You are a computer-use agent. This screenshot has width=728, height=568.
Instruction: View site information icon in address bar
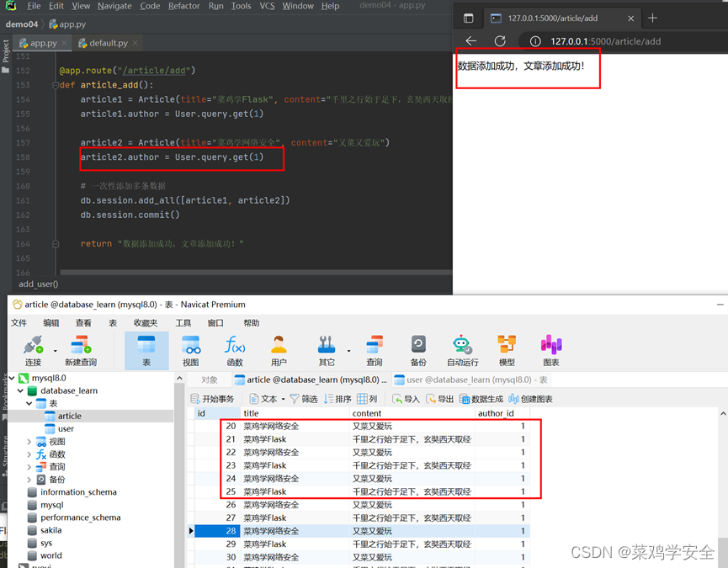pos(535,41)
